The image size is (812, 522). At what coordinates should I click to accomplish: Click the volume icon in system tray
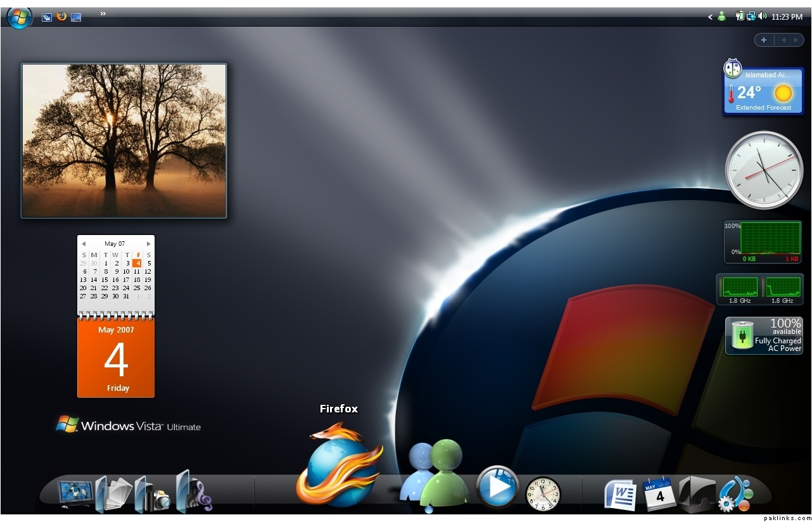(761, 16)
